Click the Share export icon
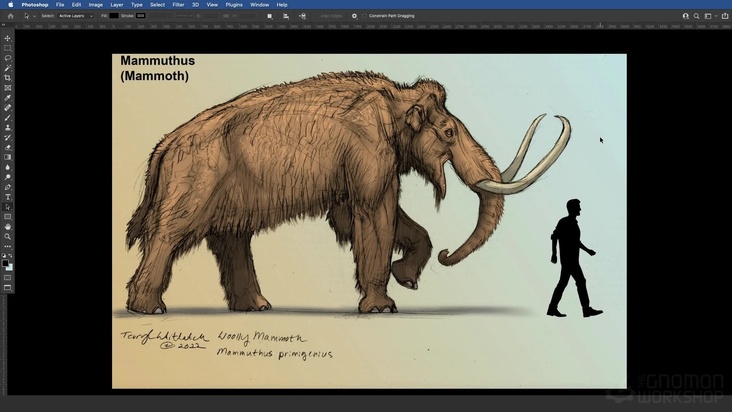The height and width of the screenshot is (412, 732). (725, 16)
